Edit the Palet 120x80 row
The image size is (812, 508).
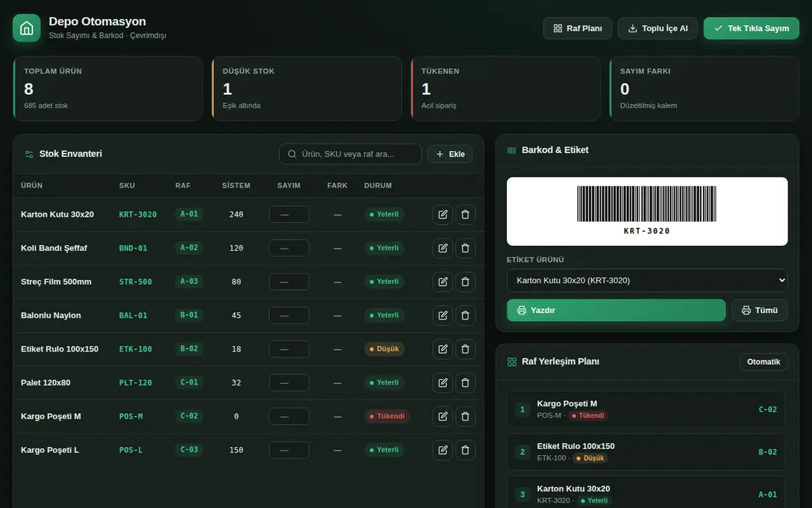[x=443, y=383]
